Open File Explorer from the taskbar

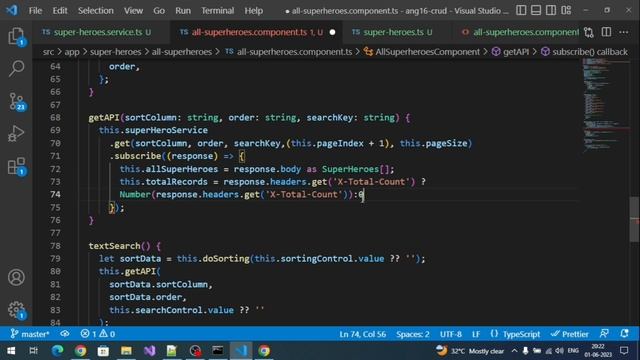pyautogui.click(x=126, y=351)
